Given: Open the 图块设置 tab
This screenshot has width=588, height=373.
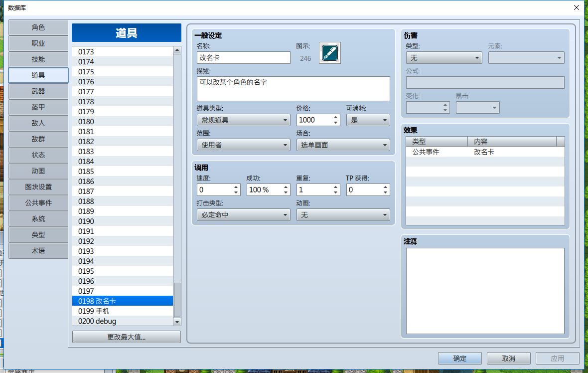Looking at the screenshot, I should coord(38,187).
